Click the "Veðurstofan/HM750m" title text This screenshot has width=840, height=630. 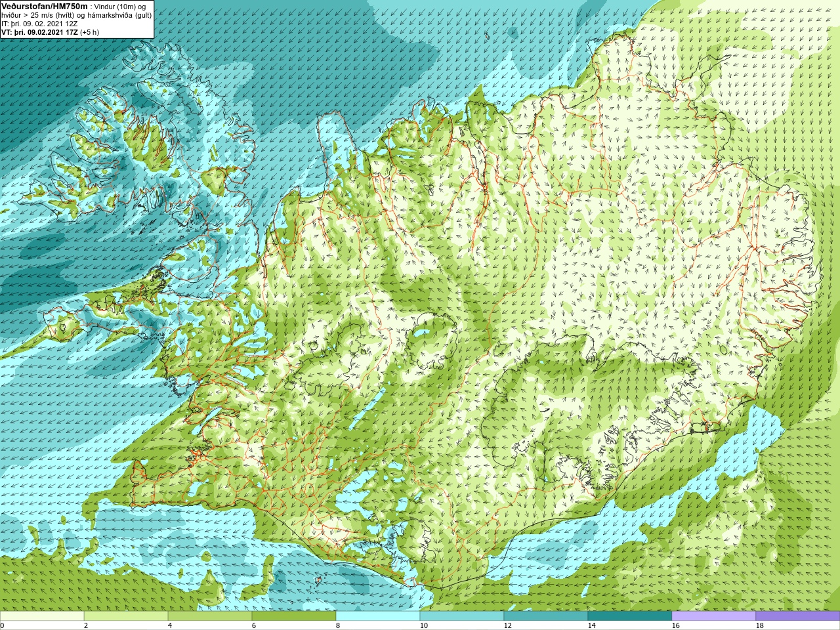point(45,6)
